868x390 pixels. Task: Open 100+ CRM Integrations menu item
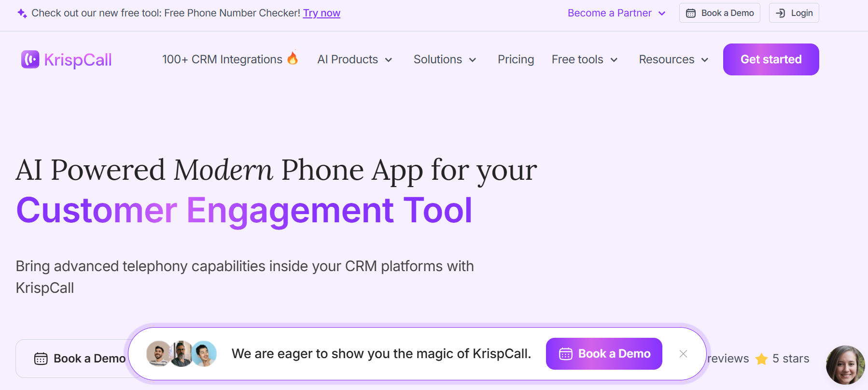pos(222,59)
